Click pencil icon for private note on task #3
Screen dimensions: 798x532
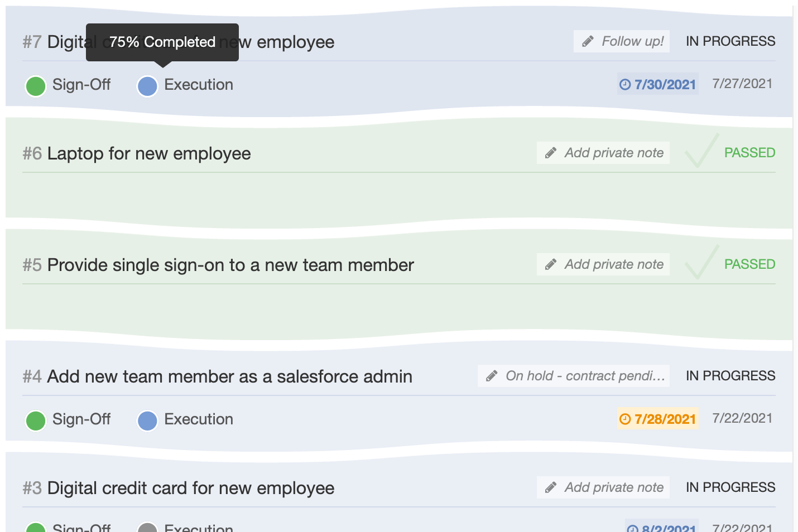(551, 487)
